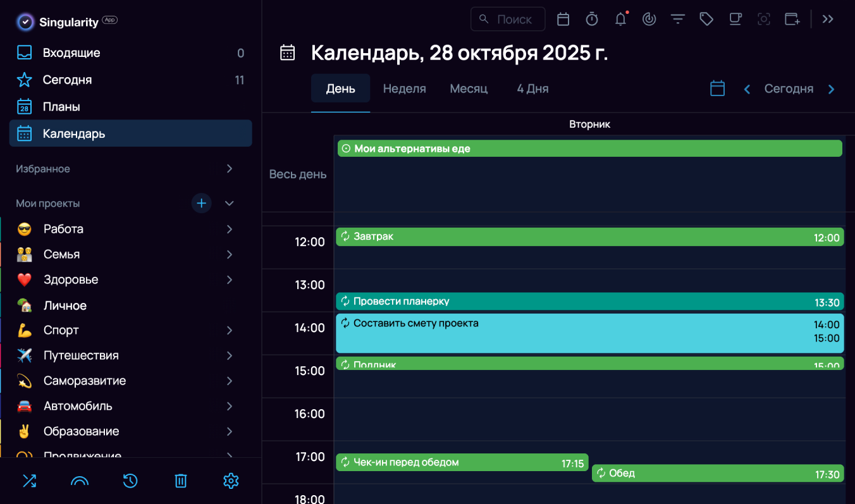This screenshot has width=855, height=504.
Task: Click the coffee cup break icon
Action: click(x=735, y=19)
